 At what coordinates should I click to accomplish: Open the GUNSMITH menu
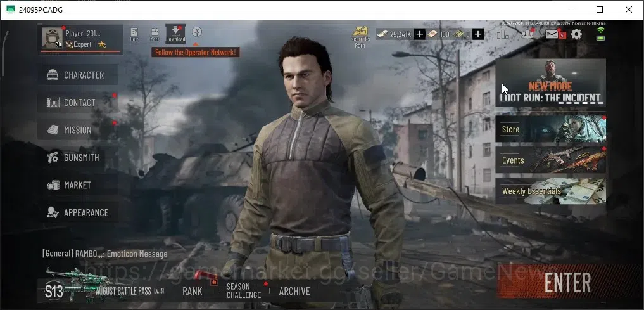78,157
